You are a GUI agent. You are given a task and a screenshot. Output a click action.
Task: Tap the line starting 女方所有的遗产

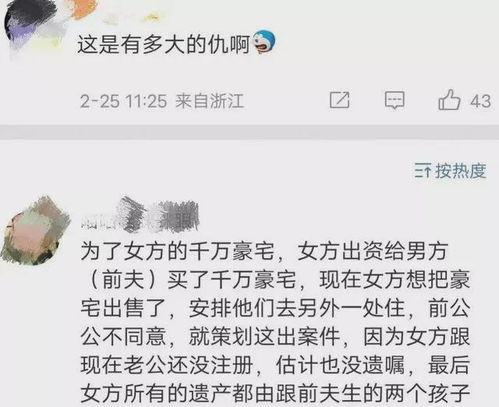[x=275, y=394]
